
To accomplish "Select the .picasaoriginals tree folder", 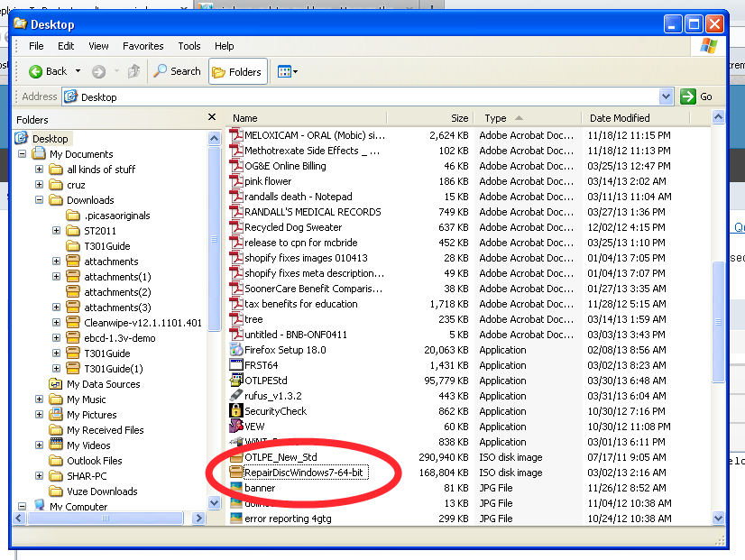I will [108, 216].
